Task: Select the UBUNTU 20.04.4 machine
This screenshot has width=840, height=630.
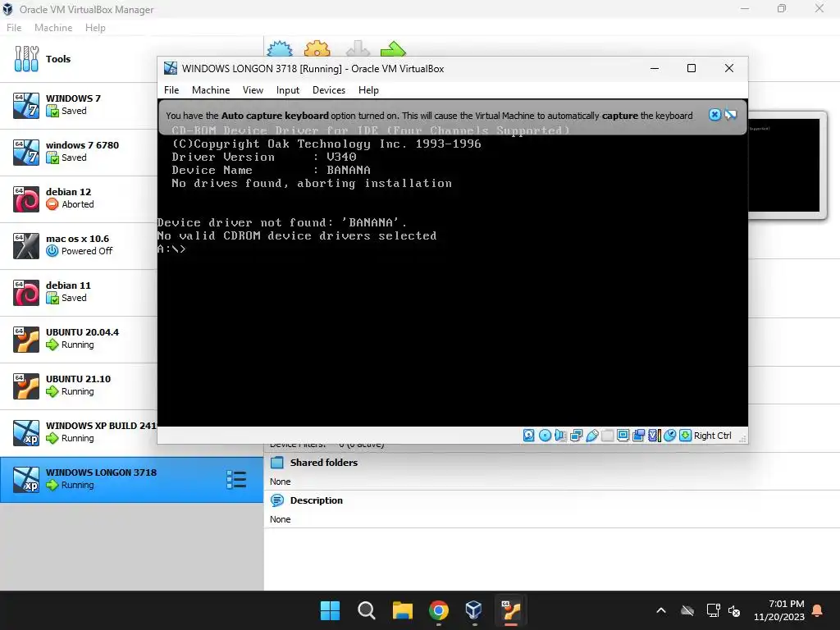Action: pos(78,339)
